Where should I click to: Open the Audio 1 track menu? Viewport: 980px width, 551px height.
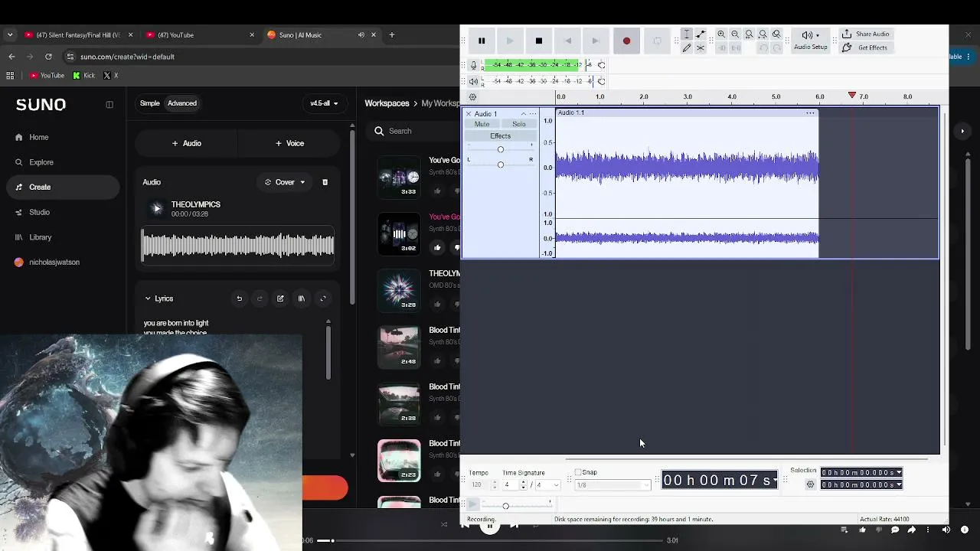[534, 114]
